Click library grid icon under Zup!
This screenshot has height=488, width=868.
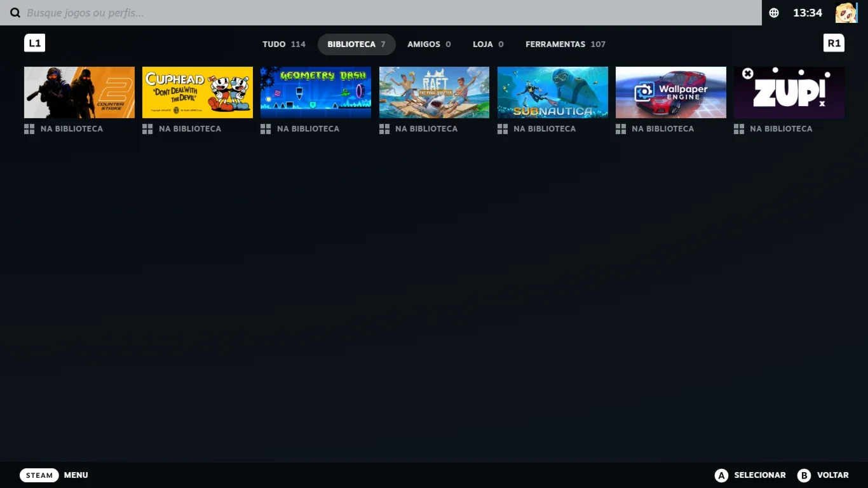pyautogui.click(x=739, y=129)
